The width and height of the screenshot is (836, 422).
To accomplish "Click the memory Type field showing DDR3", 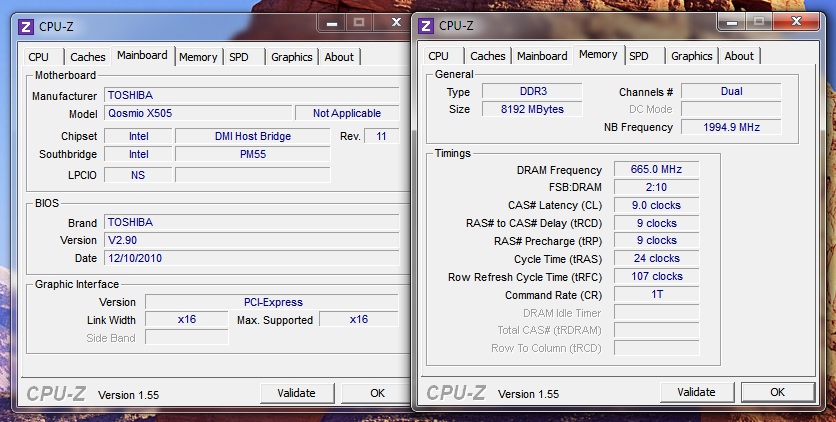I will pyautogui.click(x=532, y=92).
